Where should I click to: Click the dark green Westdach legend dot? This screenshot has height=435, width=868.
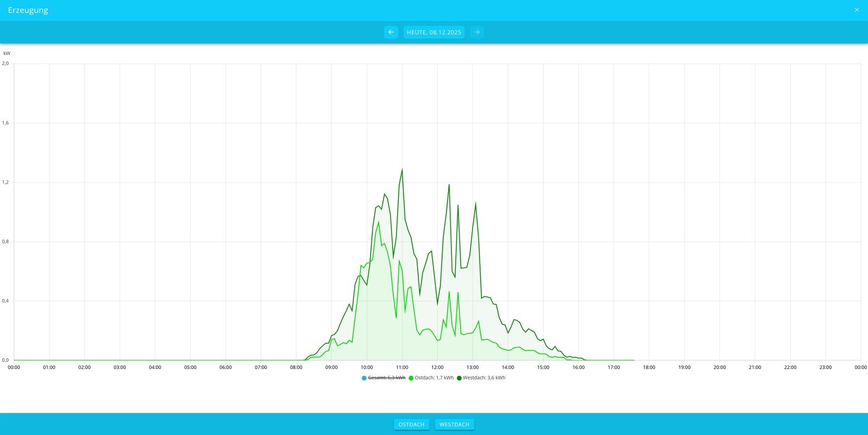coord(459,378)
